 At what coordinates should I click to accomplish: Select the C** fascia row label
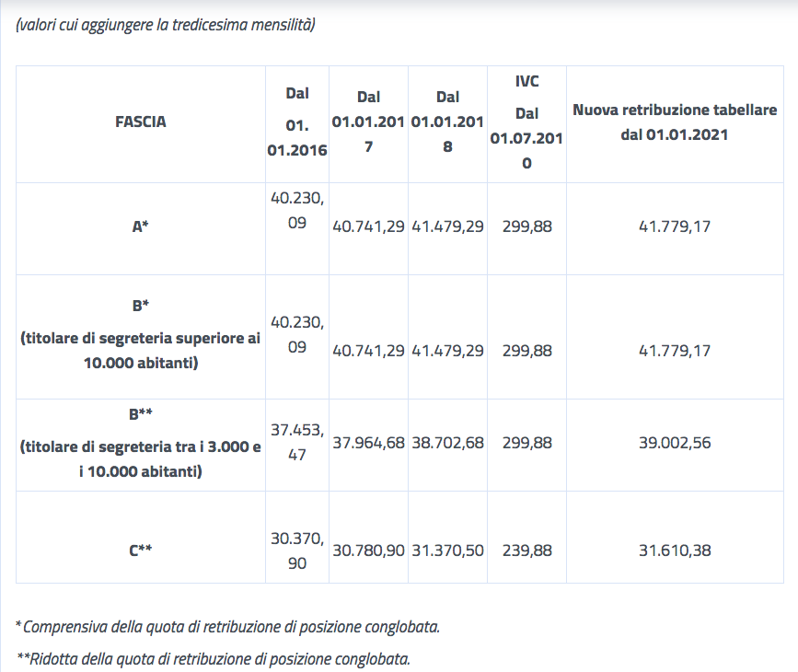[x=141, y=550]
